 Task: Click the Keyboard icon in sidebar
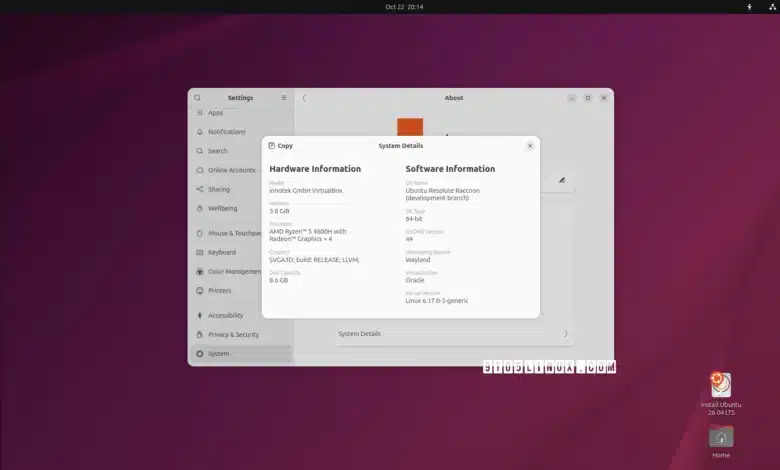[x=199, y=253]
